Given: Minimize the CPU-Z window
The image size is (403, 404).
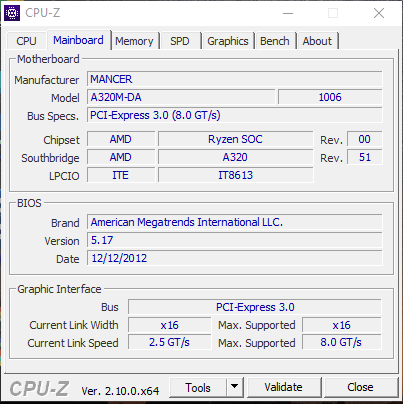Looking at the screenshot, I should [x=288, y=13].
